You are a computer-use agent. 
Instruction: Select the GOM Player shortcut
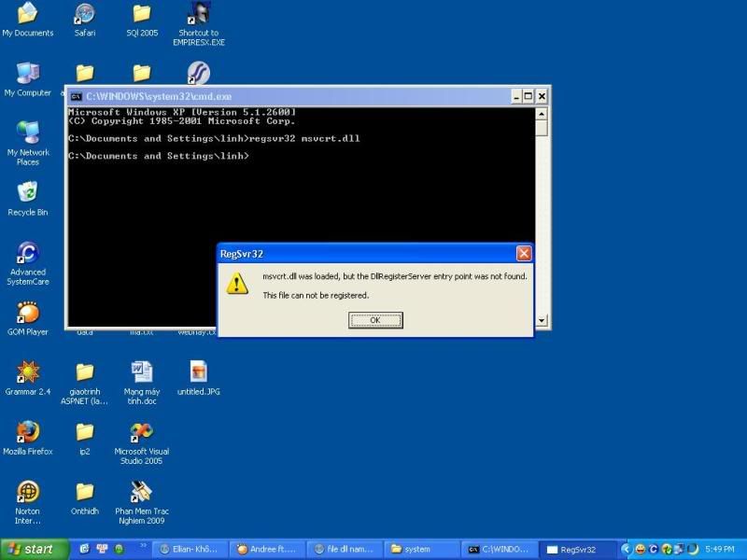click(28, 318)
